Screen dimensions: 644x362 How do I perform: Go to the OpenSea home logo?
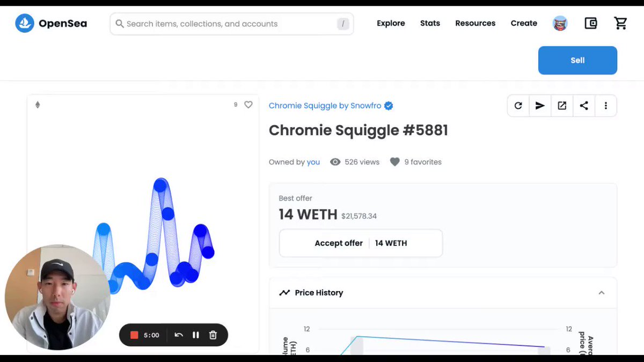coord(51,24)
